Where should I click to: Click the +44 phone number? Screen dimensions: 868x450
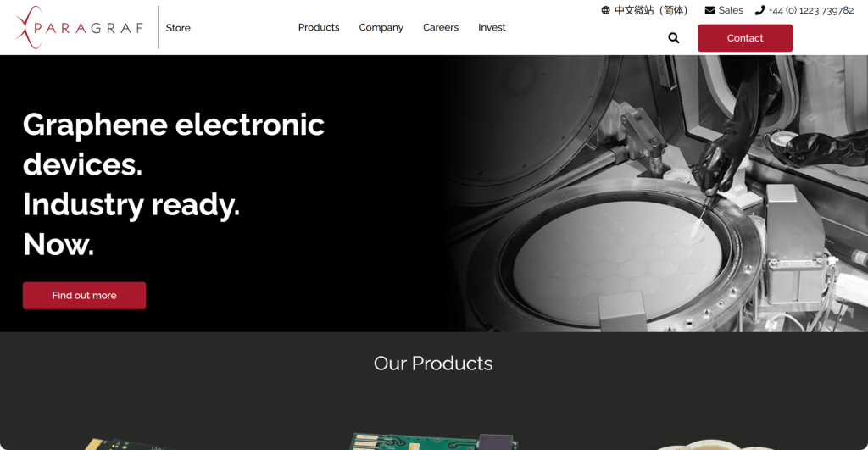tap(811, 10)
